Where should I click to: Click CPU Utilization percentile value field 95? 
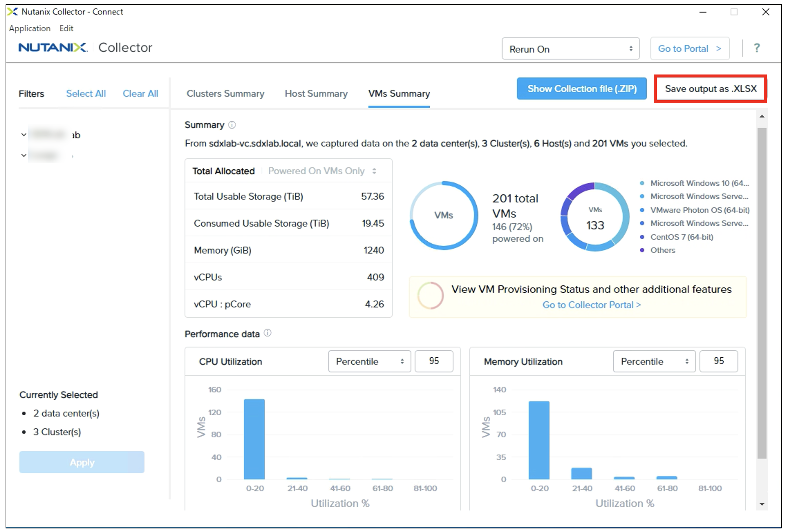[x=434, y=361]
